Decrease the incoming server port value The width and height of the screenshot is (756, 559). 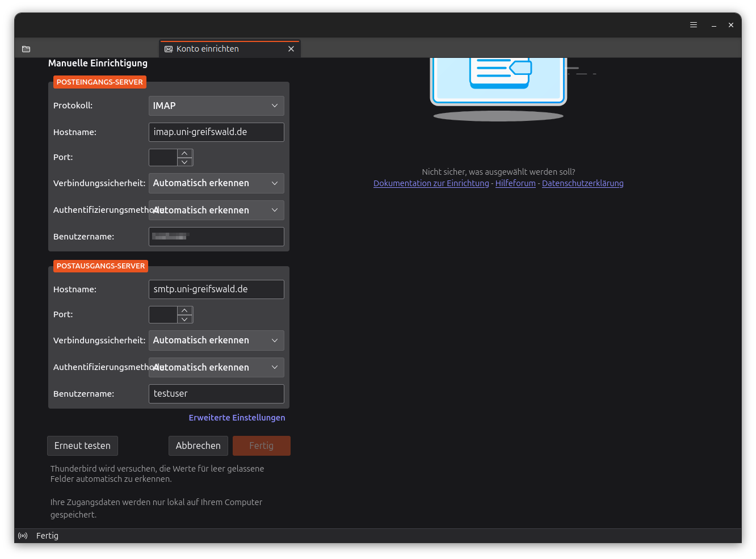click(x=184, y=162)
